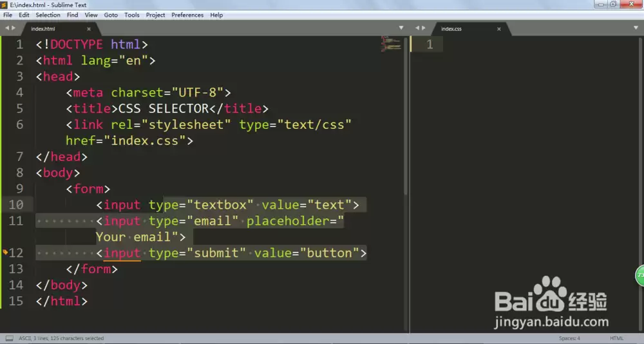Screen dimensions: 644x344
Task: Click the opening form tag on line 9
Action: pyautogui.click(x=88, y=189)
